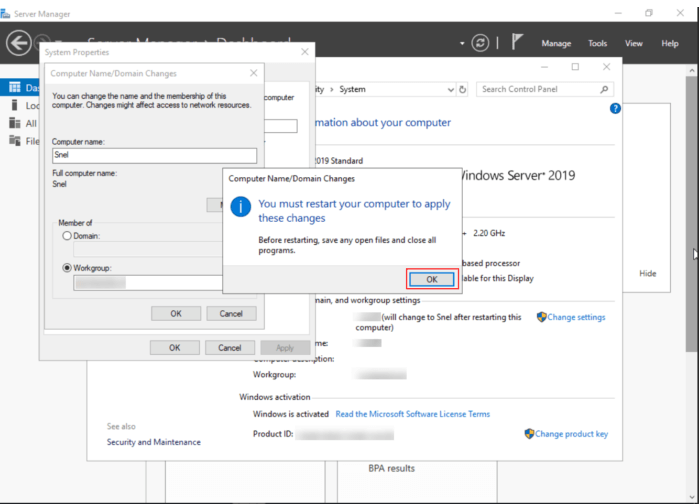This screenshot has height=504, width=700.
Task: Click the blue help icon in the Control Panel
Action: (615, 108)
